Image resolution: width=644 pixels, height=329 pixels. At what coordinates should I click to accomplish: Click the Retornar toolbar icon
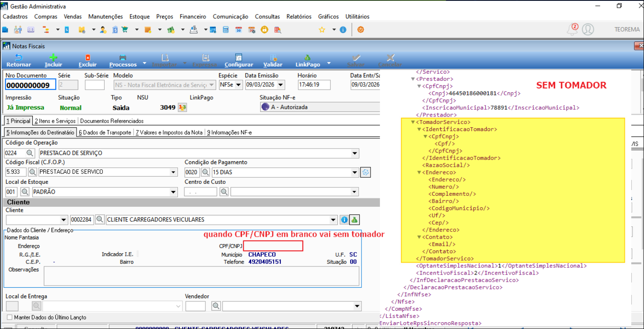(19, 58)
